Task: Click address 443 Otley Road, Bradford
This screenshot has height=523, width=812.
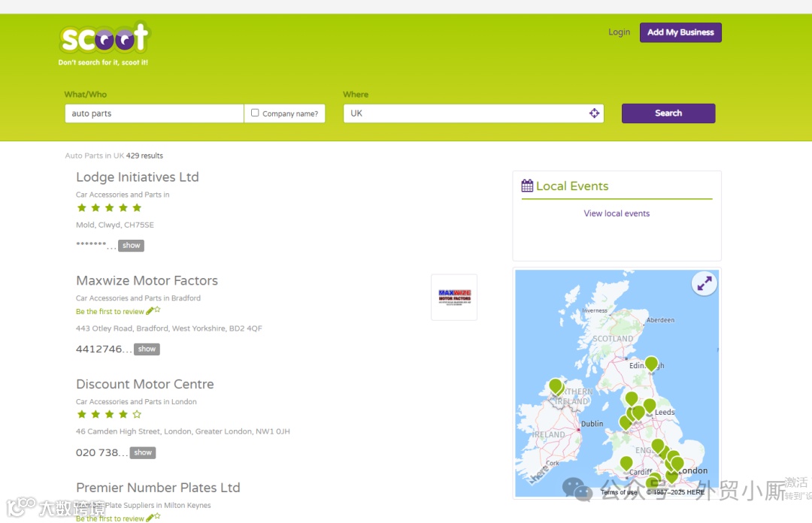Action: (169, 328)
